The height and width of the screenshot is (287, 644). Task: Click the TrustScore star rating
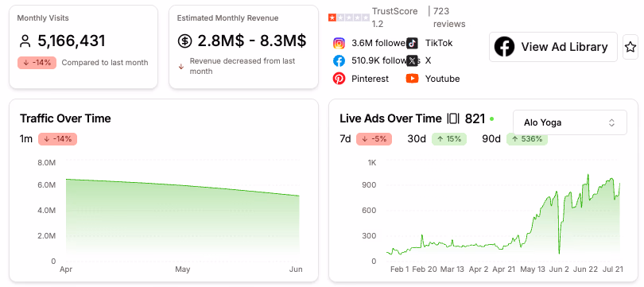click(x=349, y=17)
